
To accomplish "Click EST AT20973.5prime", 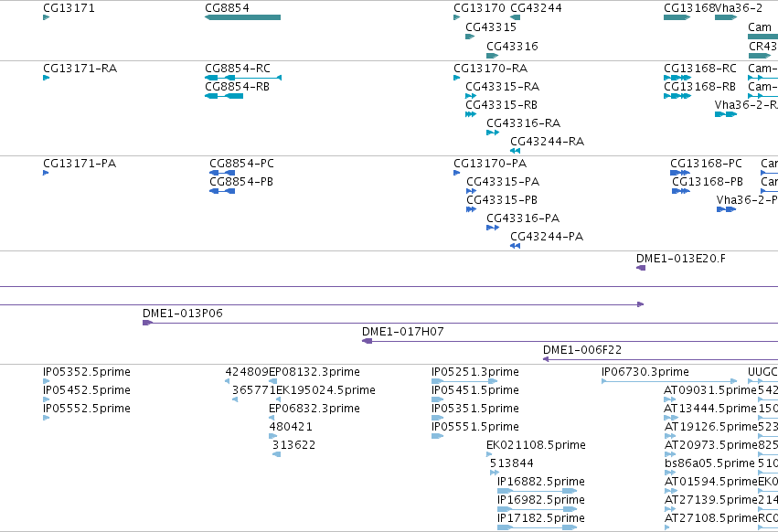I will [710, 445].
